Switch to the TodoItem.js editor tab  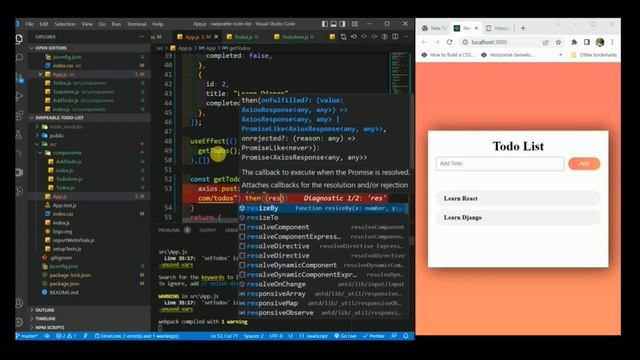294,37
